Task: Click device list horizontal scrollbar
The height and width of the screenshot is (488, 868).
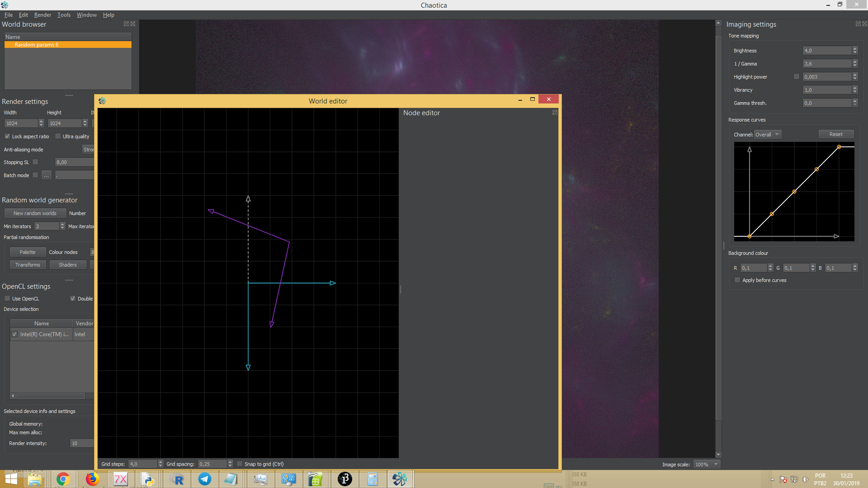Action: click(52, 396)
